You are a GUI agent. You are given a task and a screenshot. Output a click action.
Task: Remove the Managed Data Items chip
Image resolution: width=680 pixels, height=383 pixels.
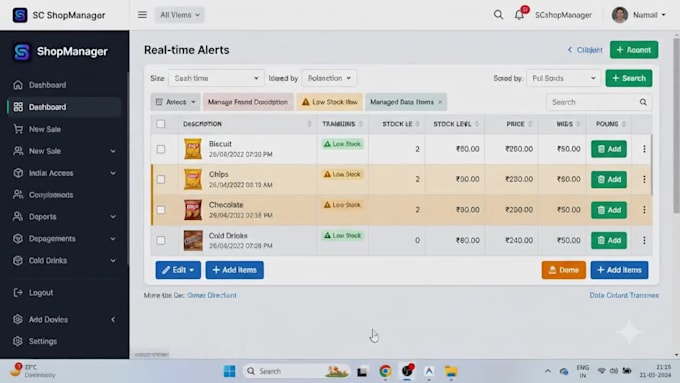click(x=440, y=102)
